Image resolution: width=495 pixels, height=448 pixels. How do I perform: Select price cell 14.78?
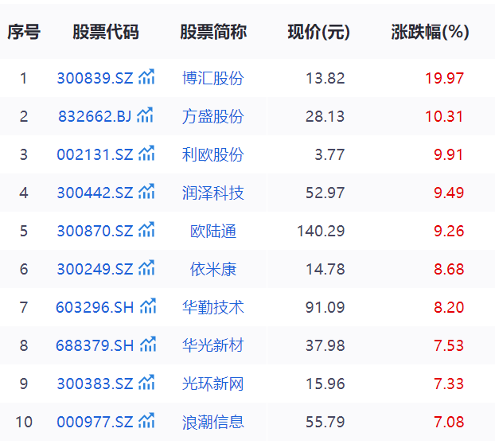pyautogui.click(x=325, y=269)
